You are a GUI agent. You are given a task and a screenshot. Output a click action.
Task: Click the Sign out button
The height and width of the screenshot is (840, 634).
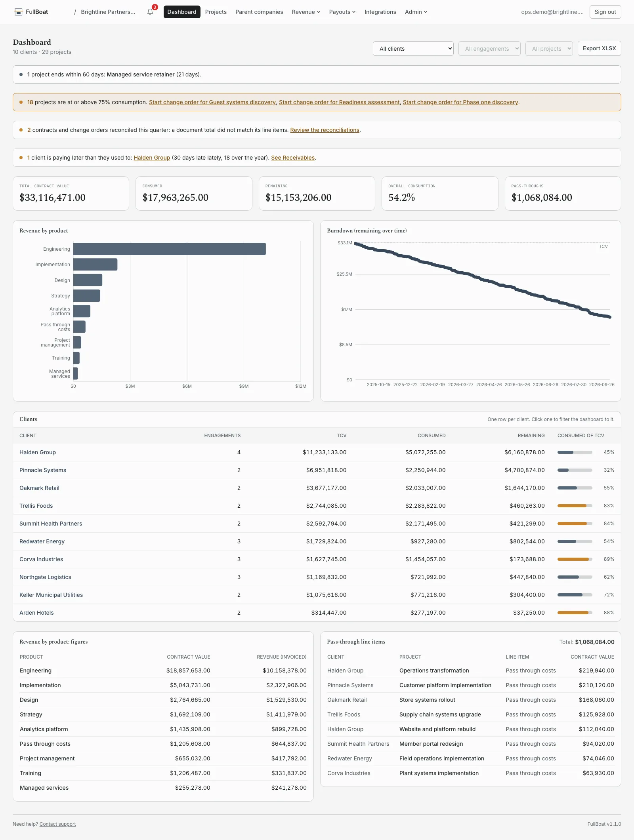605,12
